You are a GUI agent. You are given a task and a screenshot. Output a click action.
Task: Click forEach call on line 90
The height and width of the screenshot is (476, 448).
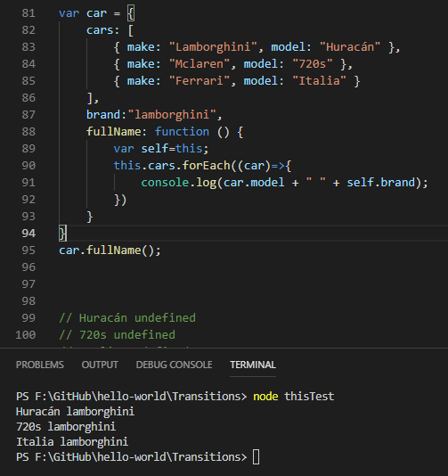click(x=207, y=166)
